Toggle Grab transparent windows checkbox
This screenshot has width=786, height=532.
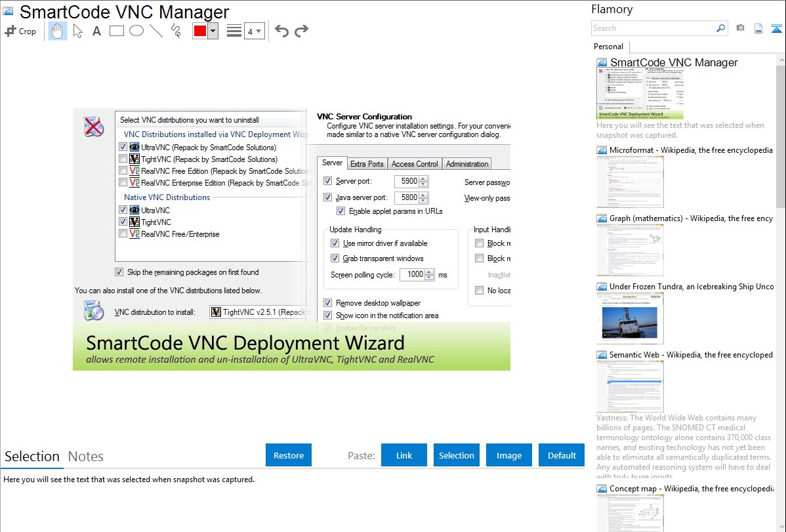click(x=335, y=258)
